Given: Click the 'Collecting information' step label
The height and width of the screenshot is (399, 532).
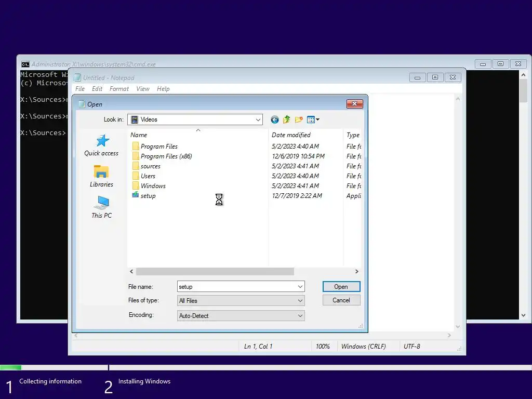Looking at the screenshot, I should click(50, 381).
